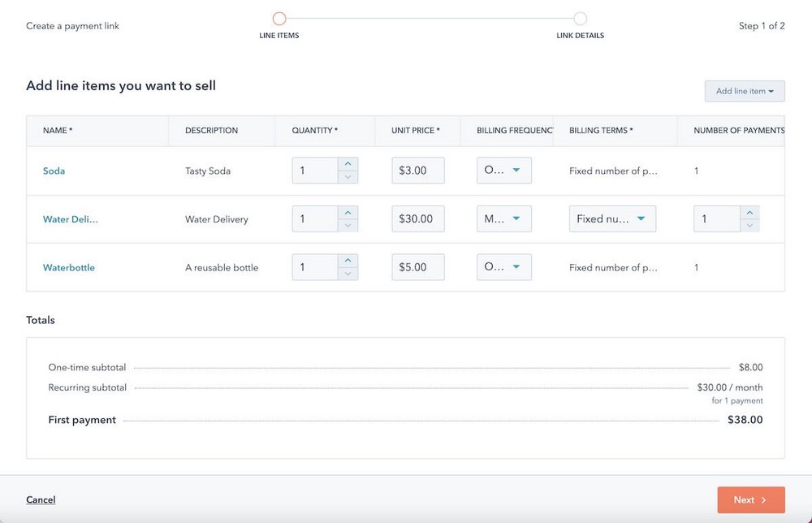Edit the Waterbottle unit price $5.00
The image size is (812, 523).
click(x=418, y=267)
